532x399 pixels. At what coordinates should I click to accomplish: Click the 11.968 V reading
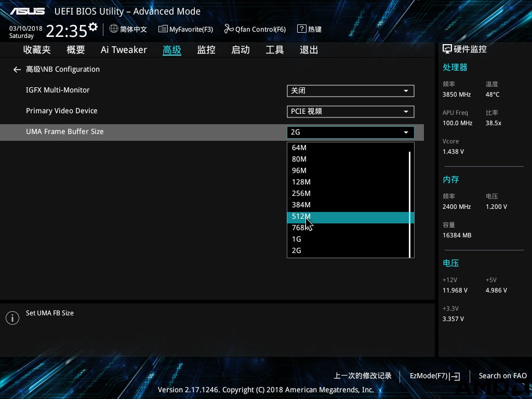click(x=455, y=290)
